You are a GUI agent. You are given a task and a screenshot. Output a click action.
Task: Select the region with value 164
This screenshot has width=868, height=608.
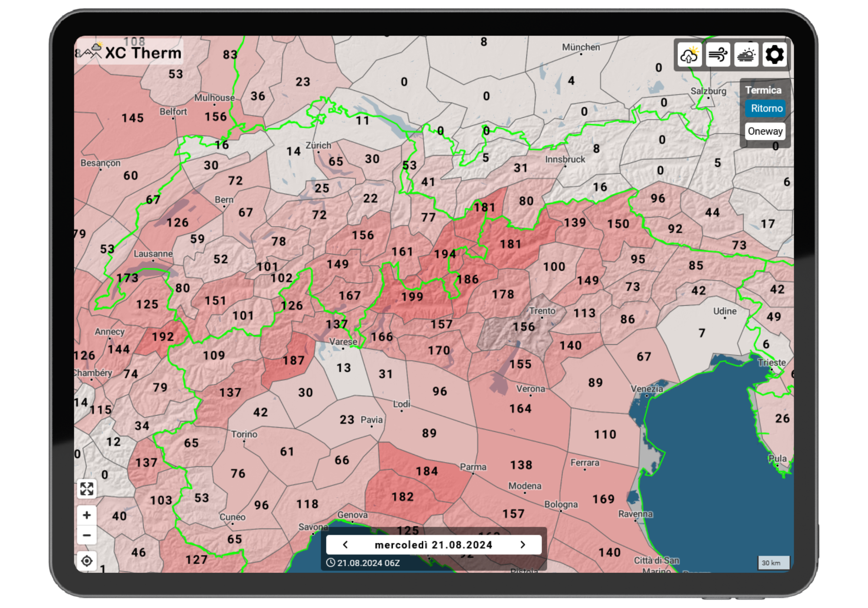[x=520, y=409]
